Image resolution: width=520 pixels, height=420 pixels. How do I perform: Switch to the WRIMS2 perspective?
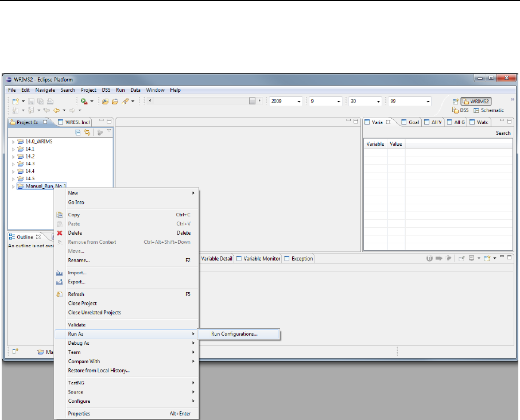pos(476,102)
